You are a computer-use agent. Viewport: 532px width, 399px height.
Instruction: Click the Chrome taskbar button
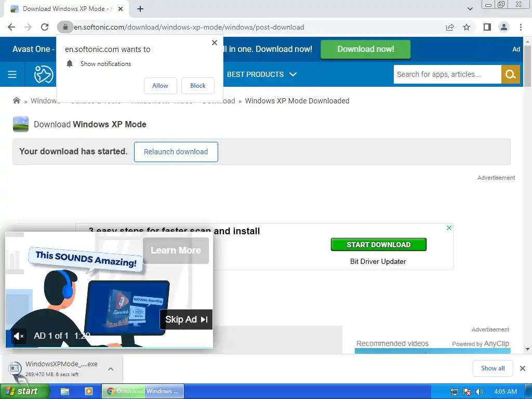coord(143,391)
